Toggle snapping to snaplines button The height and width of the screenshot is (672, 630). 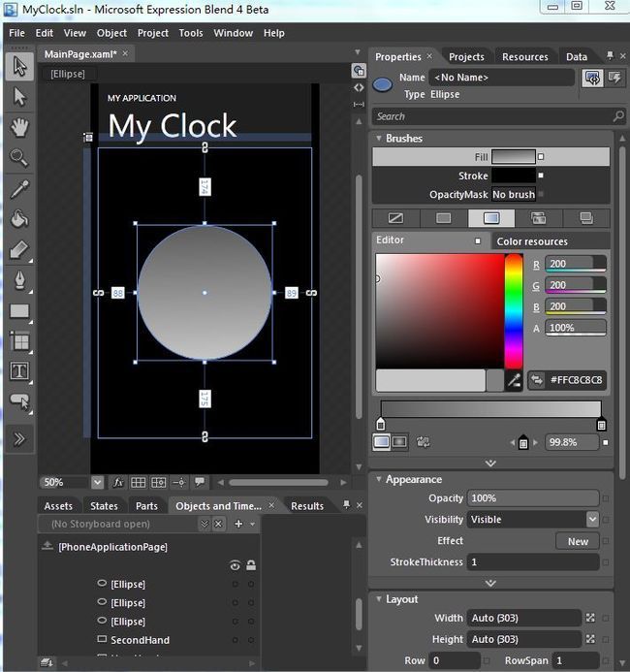click(179, 482)
